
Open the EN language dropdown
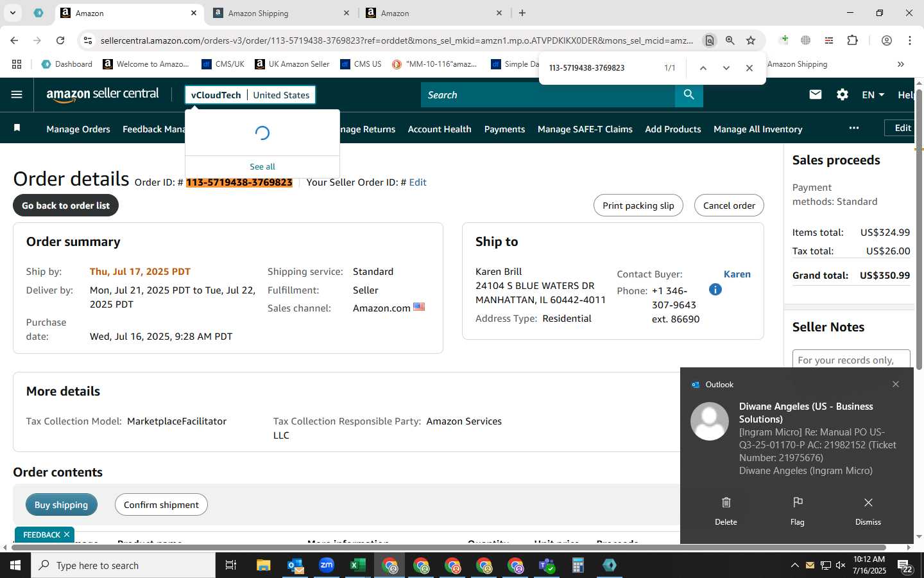873,94
